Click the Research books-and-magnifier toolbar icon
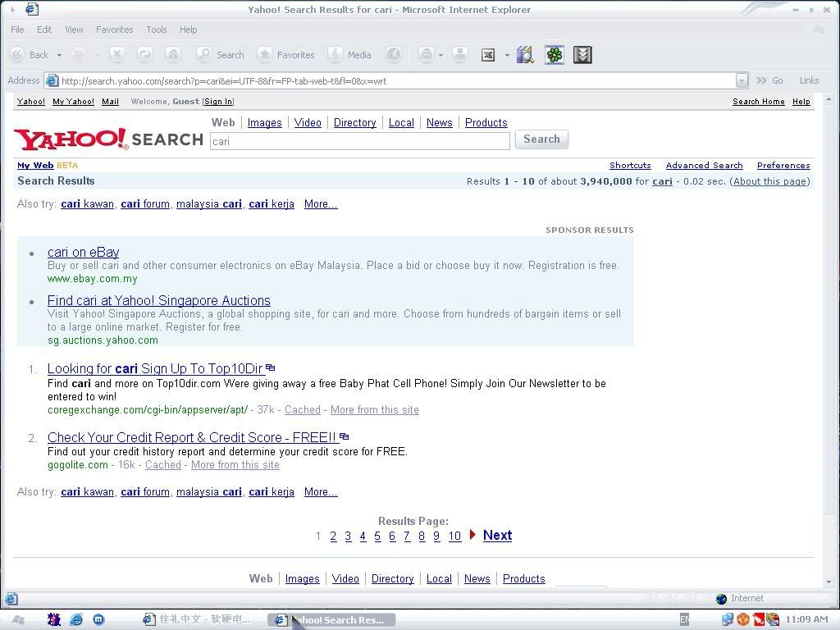 pyautogui.click(x=526, y=55)
